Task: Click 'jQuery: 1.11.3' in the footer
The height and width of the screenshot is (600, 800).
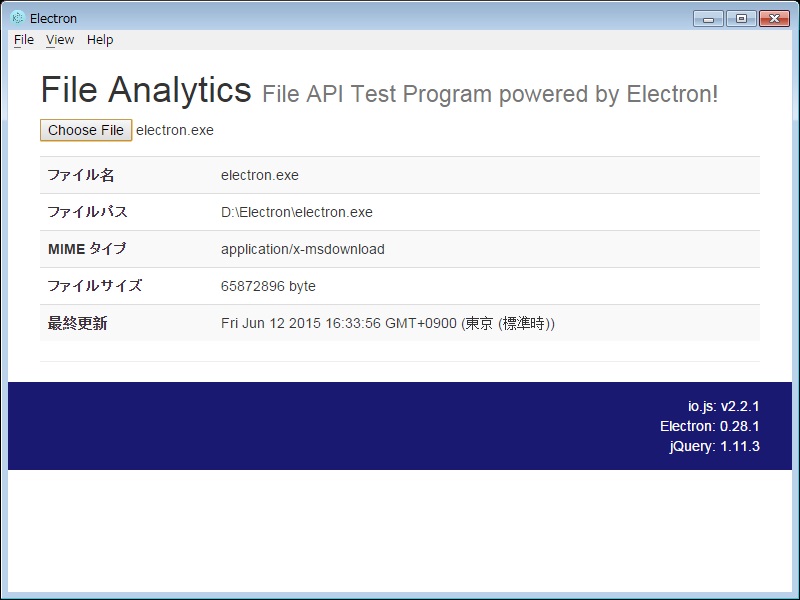Action: [714, 446]
